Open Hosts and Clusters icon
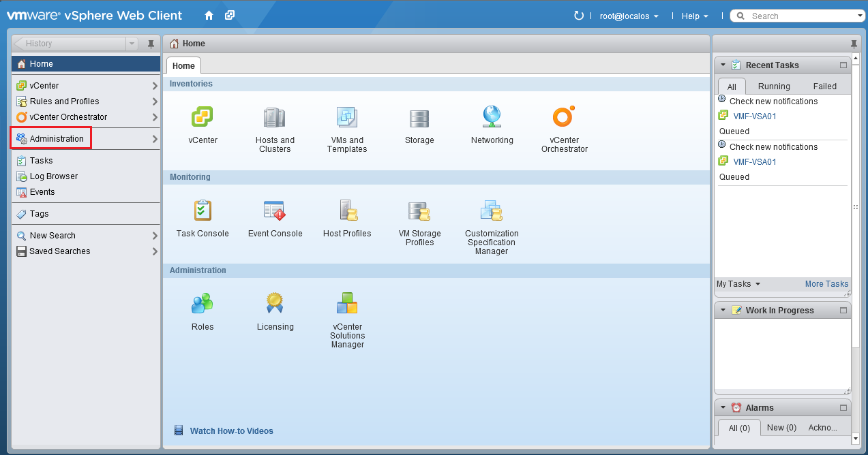 coord(275,118)
